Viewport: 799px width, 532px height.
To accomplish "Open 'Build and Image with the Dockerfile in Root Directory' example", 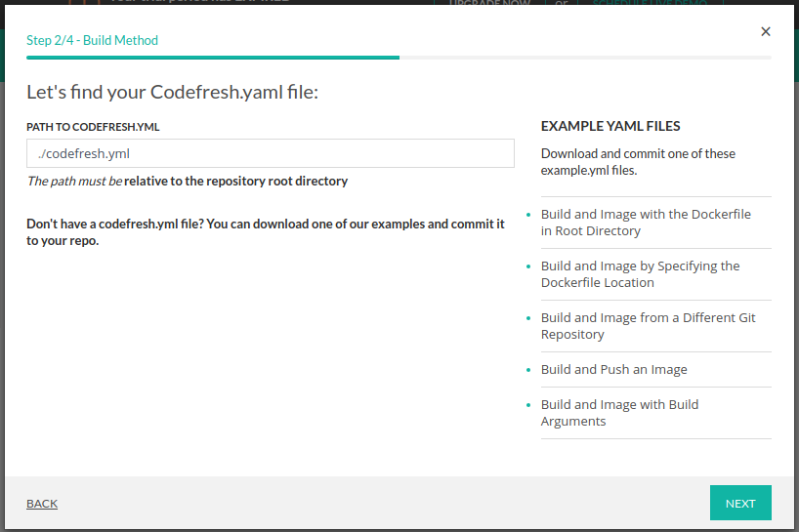I will [646, 223].
